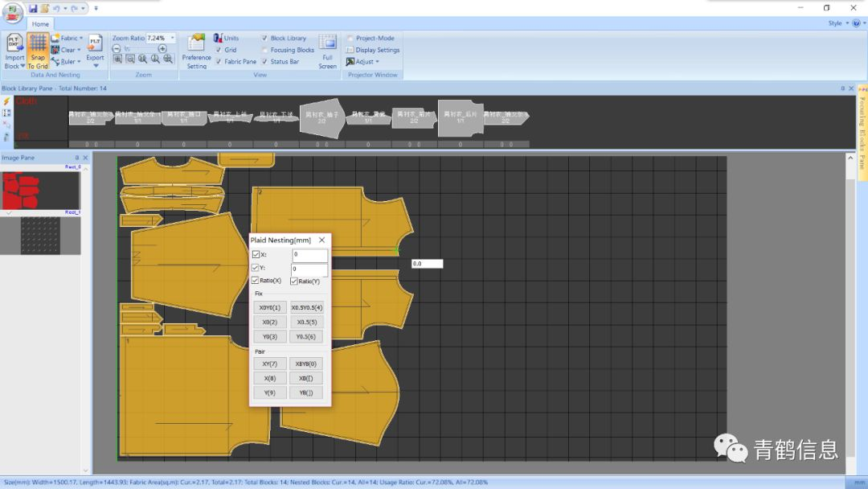This screenshot has width=868, height=489.
Task: Click the zoom out minus icon
Action: 117,49
